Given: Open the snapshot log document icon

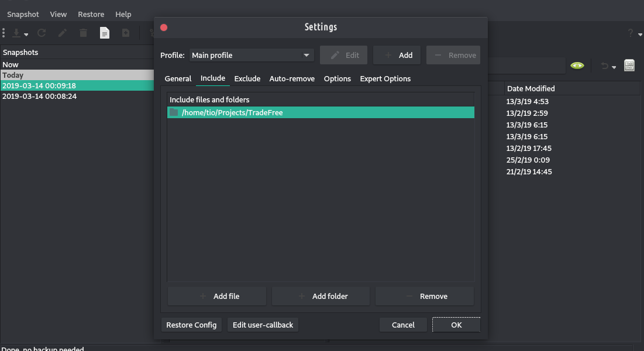Looking at the screenshot, I should (x=104, y=33).
